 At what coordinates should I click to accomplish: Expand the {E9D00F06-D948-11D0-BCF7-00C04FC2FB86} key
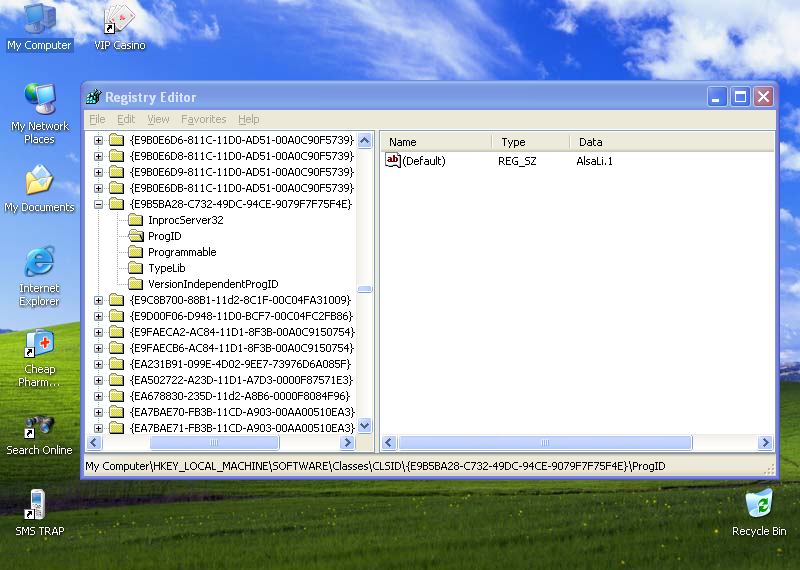[98, 316]
